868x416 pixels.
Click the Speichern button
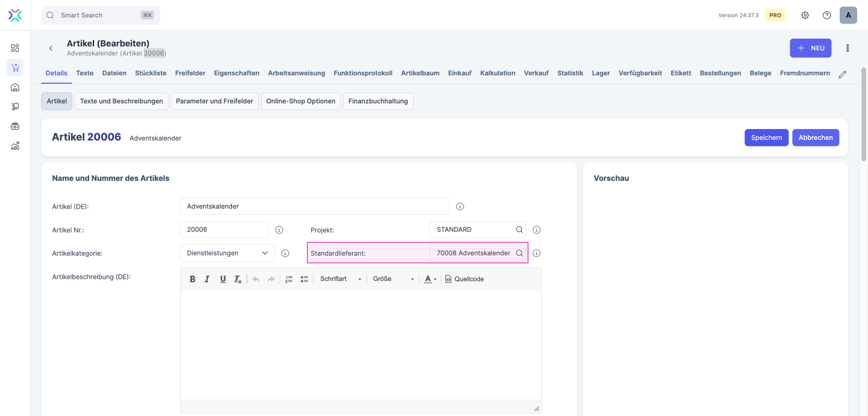coord(766,137)
